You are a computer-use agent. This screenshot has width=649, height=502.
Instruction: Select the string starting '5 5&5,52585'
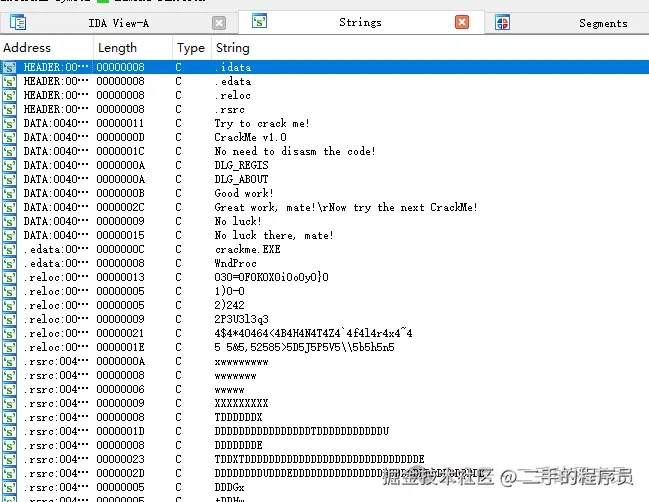tap(305, 347)
